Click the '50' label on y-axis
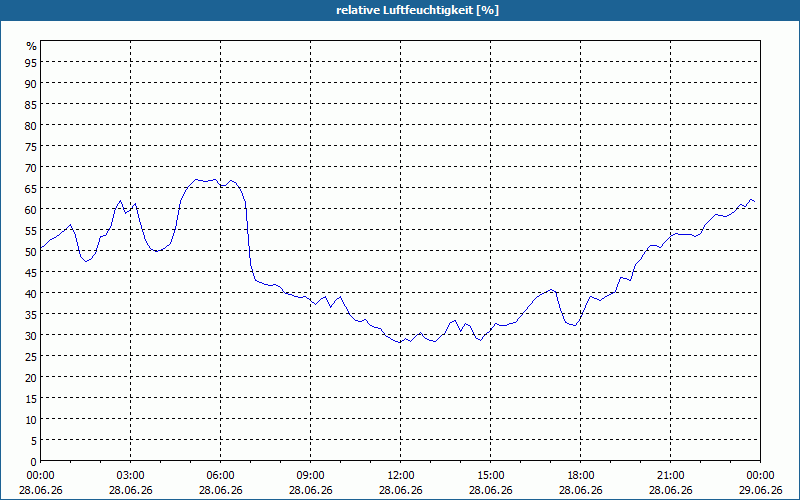Image resolution: width=800 pixels, height=500 pixels. click(x=31, y=251)
